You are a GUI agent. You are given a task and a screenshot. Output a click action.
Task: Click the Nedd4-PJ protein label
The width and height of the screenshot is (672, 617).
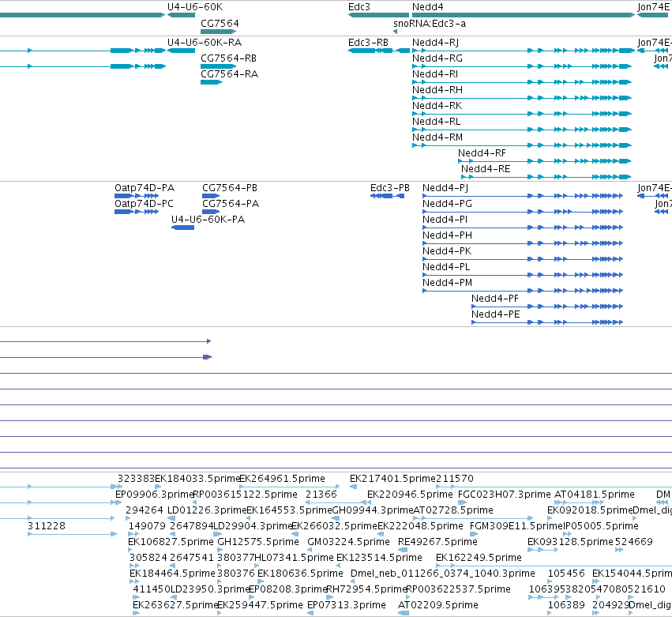coord(445,188)
